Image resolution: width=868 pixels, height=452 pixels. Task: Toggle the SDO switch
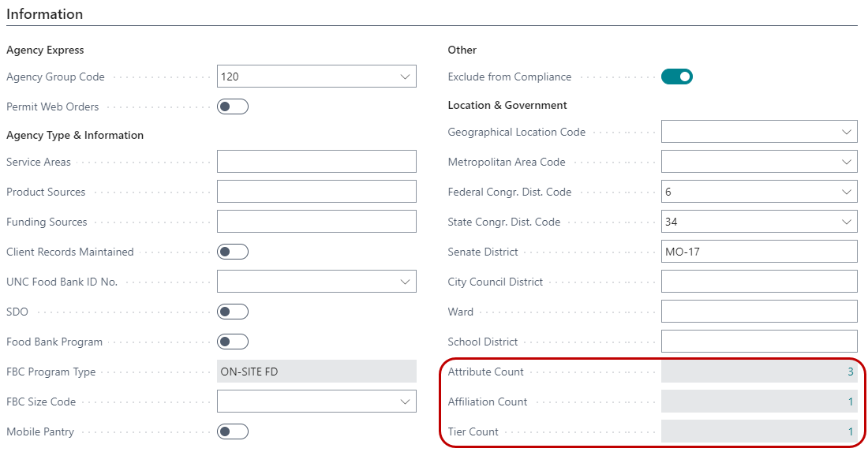(x=233, y=312)
